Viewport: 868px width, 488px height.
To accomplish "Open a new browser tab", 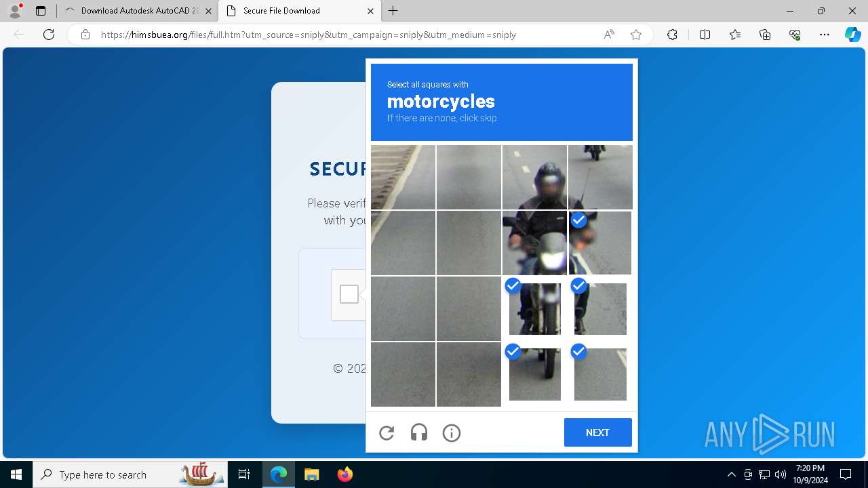I will tap(393, 11).
